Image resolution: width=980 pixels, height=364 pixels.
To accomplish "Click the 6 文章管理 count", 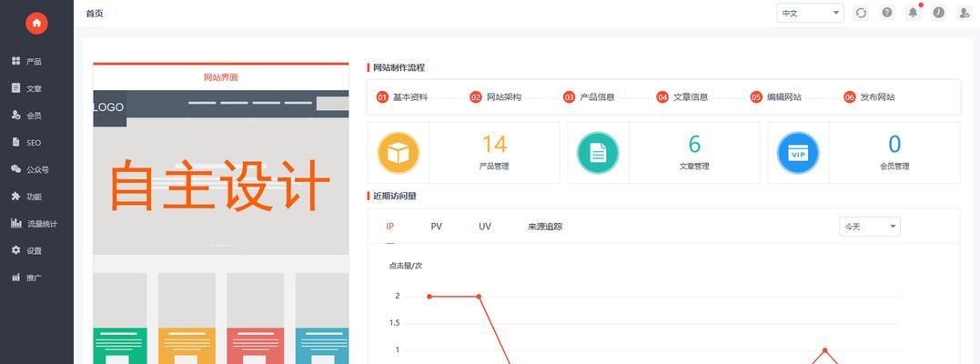I will point(694,145).
